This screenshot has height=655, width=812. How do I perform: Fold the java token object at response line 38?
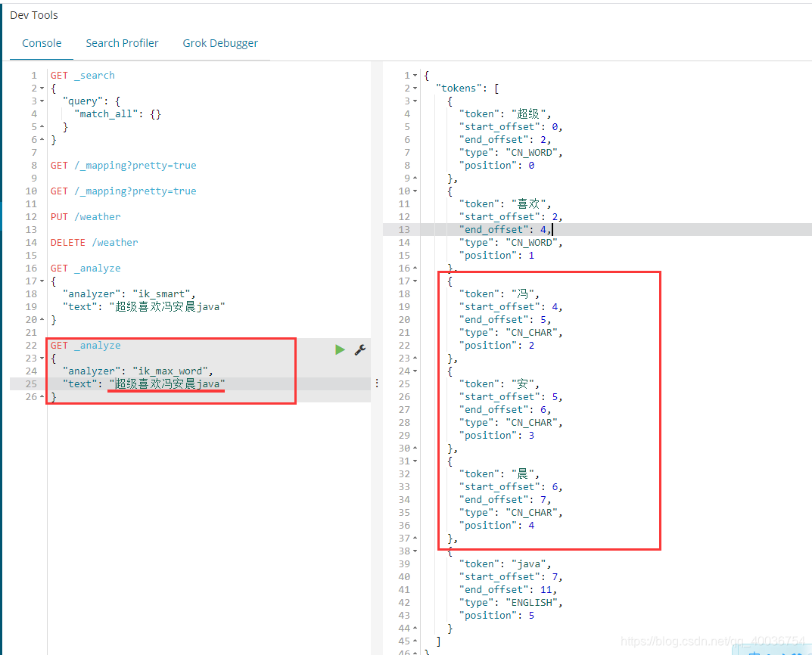(x=415, y=551)
